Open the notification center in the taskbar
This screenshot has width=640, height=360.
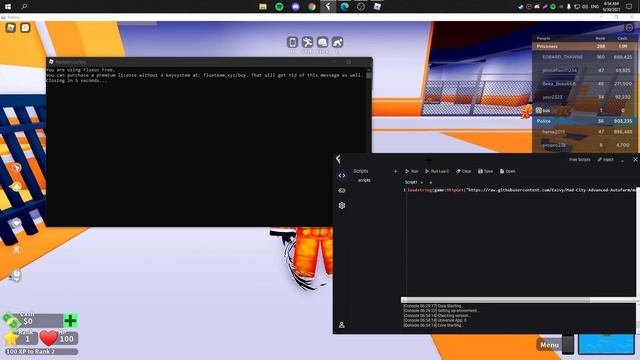coord(629,7)
